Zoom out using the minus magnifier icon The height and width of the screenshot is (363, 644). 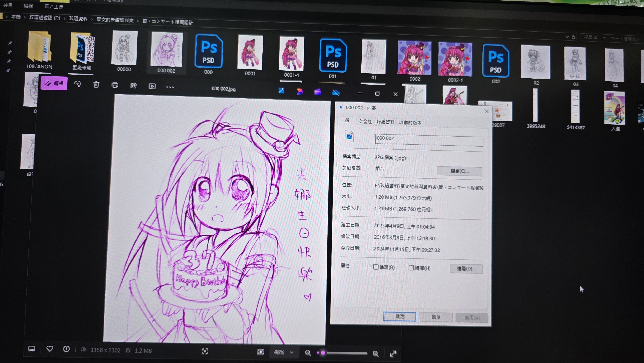pos(308,353)
